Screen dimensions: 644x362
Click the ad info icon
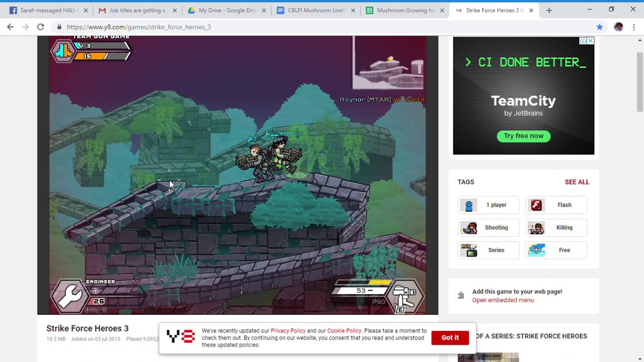pyautogui.click(x=583, y=41)
